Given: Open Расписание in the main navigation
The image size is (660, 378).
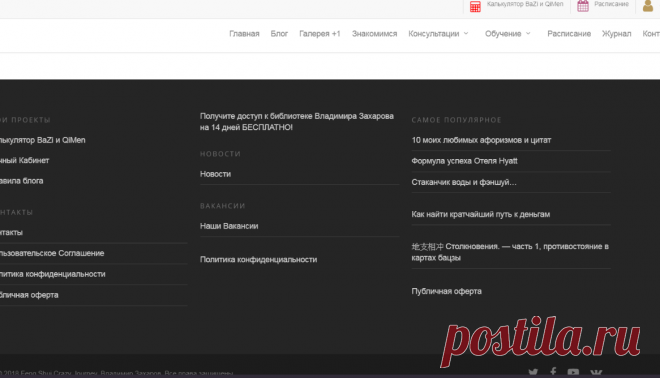Looking at the screenshot, I should [x=569, y=34].
